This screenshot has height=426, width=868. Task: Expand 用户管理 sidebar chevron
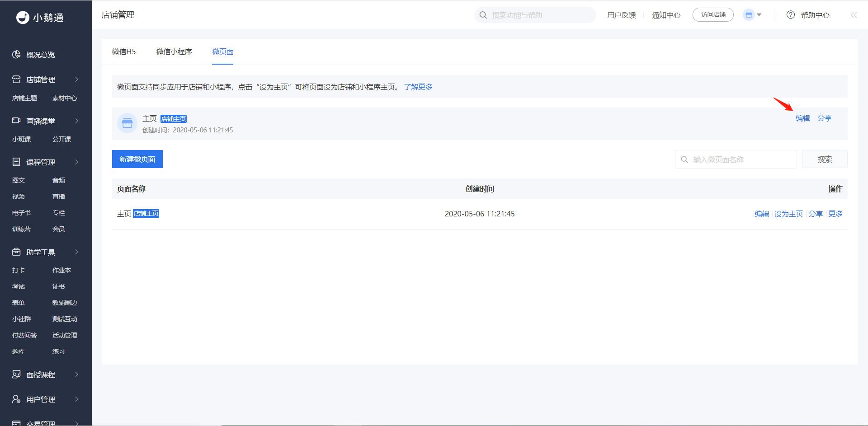pos(76,399)
